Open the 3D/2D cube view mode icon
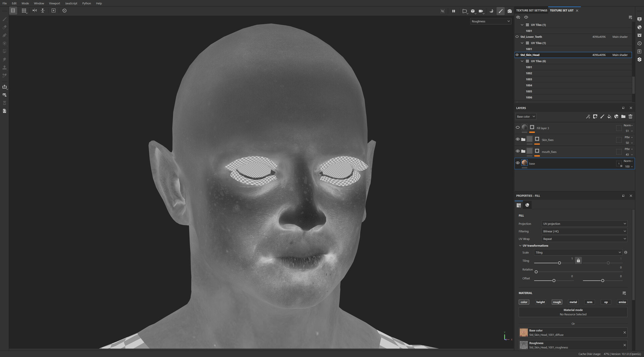The image size is (644, 357). pos(473,11)
